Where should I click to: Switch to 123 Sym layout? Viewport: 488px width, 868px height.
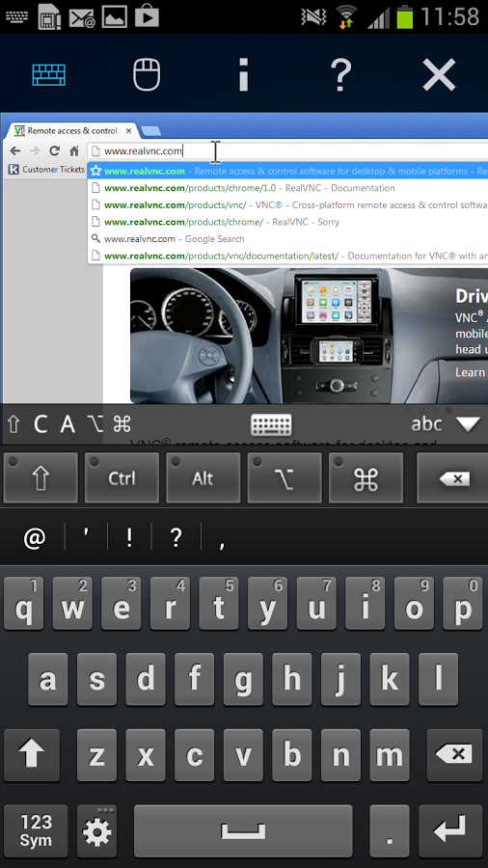pyautogui.click(x=36, y=831)
